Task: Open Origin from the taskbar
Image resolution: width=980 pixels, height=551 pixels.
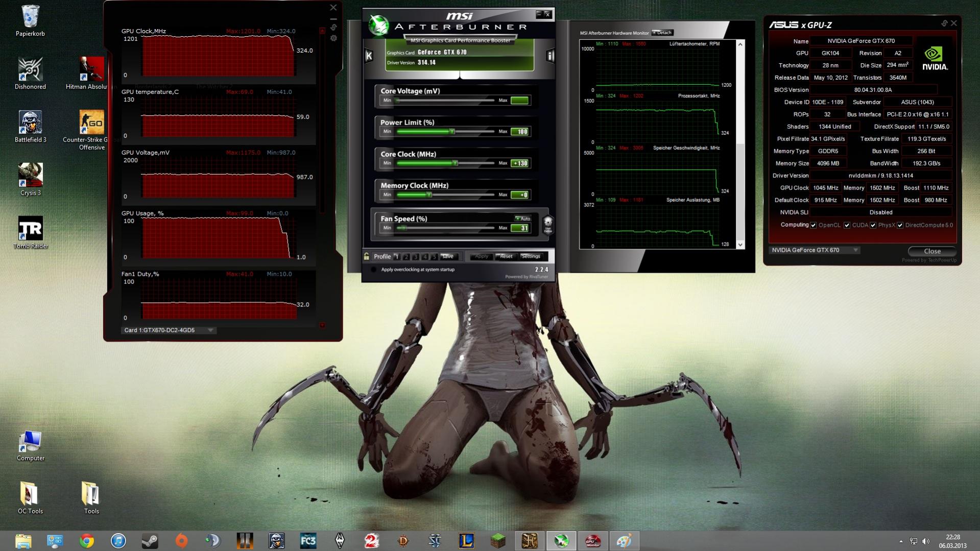Action: 181,541
